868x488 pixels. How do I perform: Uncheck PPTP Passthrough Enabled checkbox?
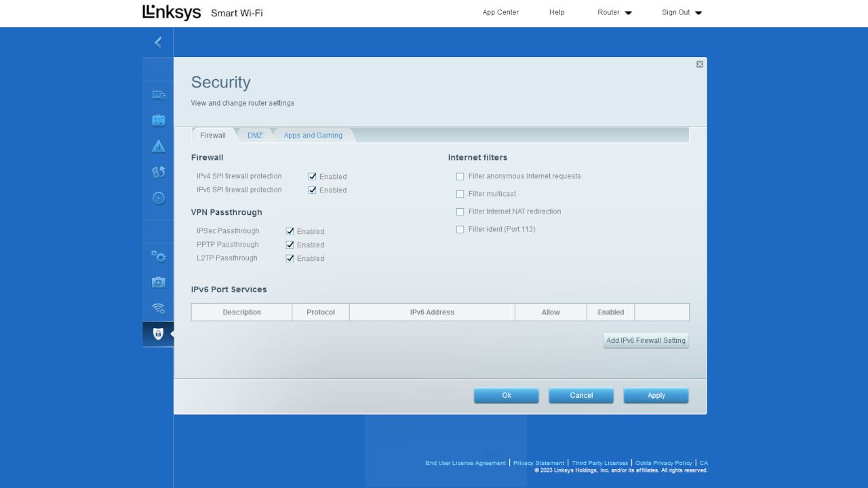click(290, 245)
